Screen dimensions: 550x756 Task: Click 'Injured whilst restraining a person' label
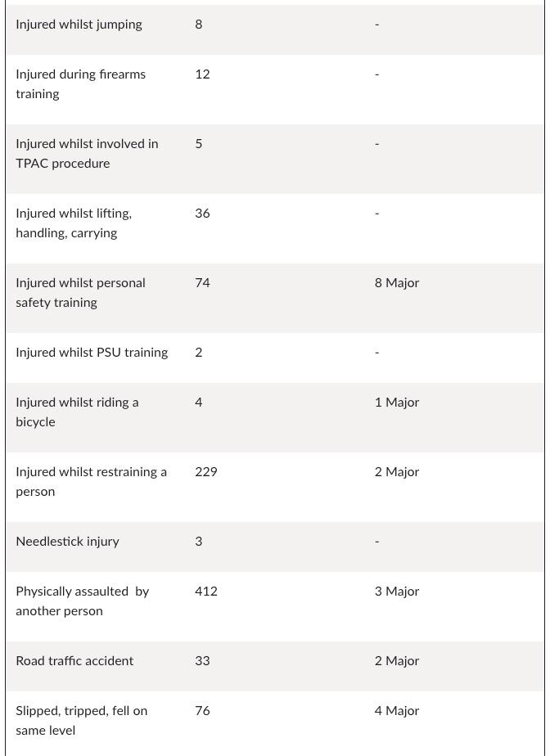(91, 481)
